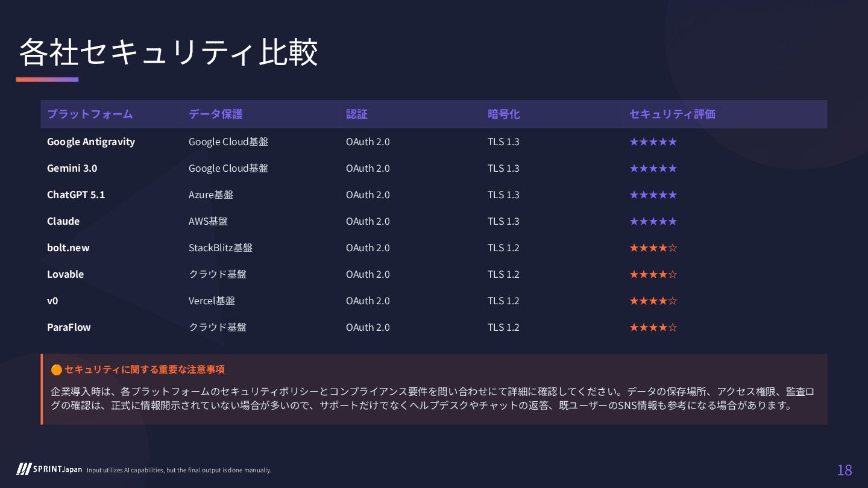Image resolution: width=868 pixels, height=488 pixels.
Task: Click TLS 1.3 in the Claude row
Action: pyautogui.click(x=503, y=221)
